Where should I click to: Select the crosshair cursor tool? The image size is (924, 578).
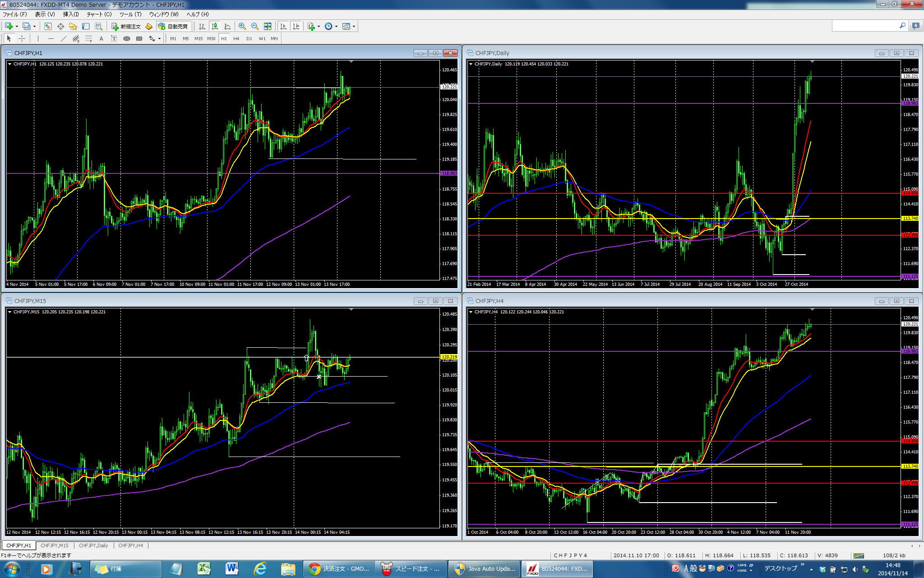pyautogui.click(x=22, y=39)
